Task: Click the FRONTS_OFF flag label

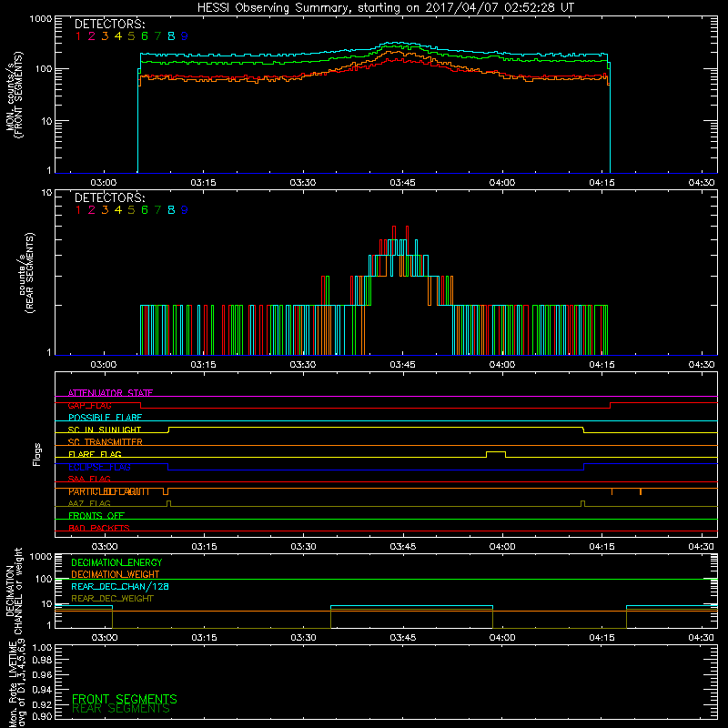Action: 96,516
